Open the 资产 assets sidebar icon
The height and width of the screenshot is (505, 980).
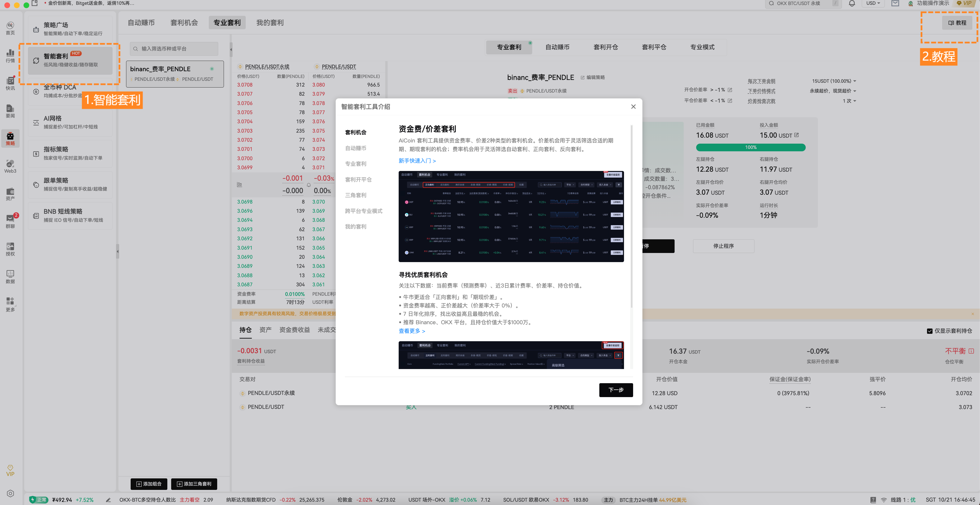pos(10,194)
